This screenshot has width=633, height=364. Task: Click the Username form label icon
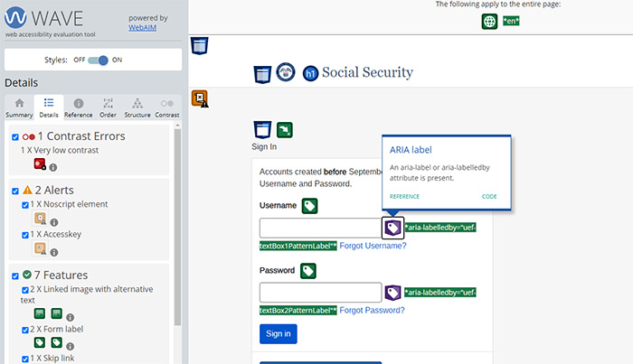click(309, 206)
